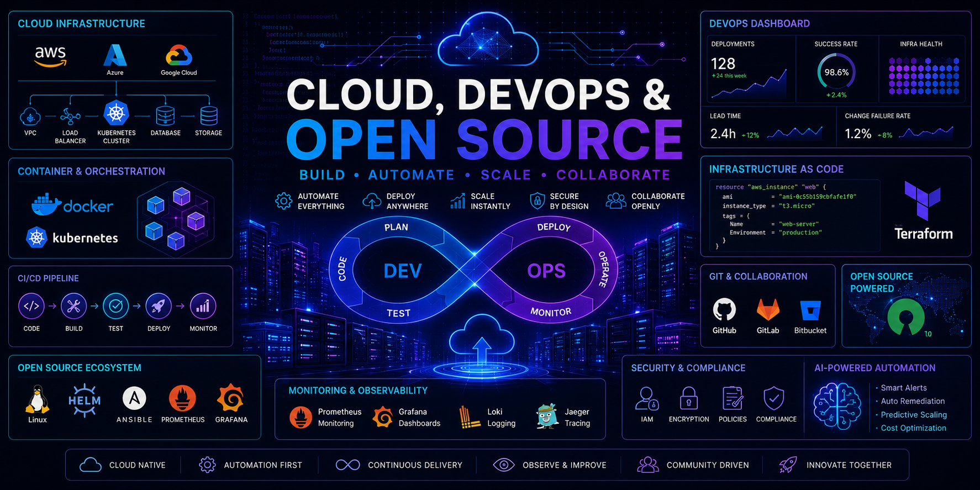980x490 pixels.
Task: Click the Auto Remediation text
Action: coord(913,401)
